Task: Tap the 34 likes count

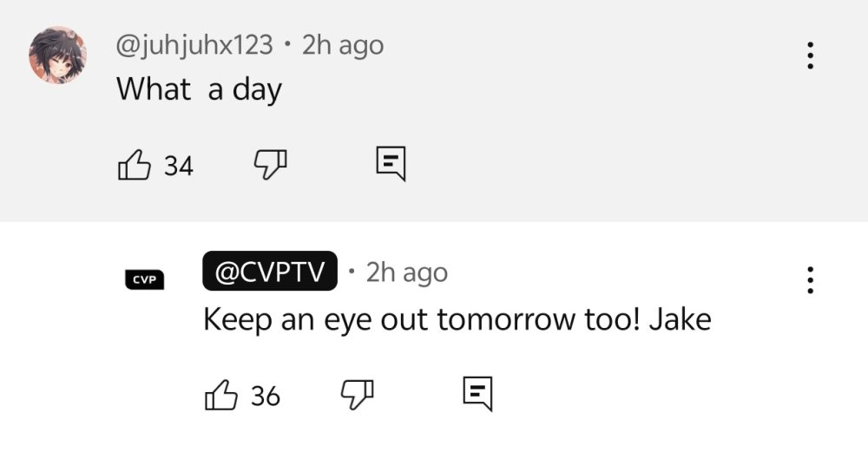Action: point(179,165)
